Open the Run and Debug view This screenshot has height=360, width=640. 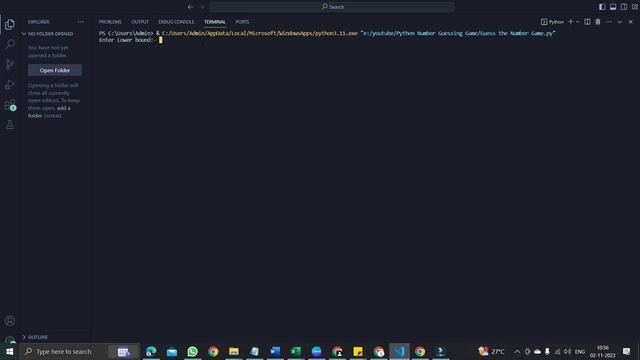(x=10, y=84)
